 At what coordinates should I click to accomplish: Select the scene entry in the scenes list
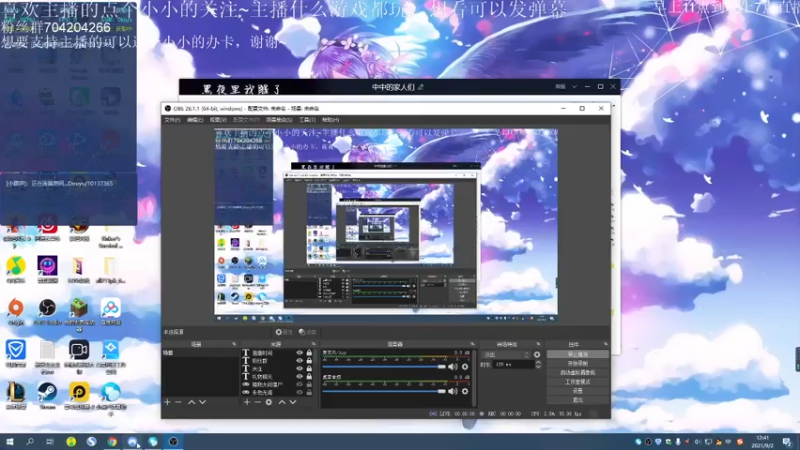click(200, 353)
